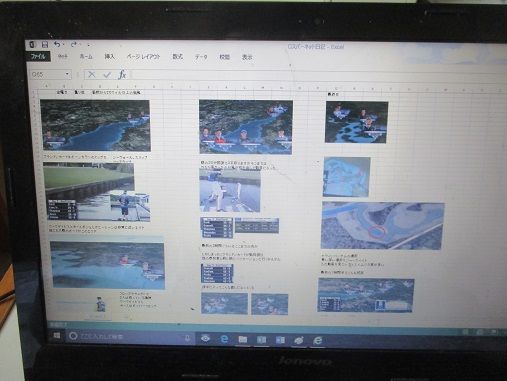
Task: Select the bottom-right aerial image with leaderboard
Action: click(366, 296)
